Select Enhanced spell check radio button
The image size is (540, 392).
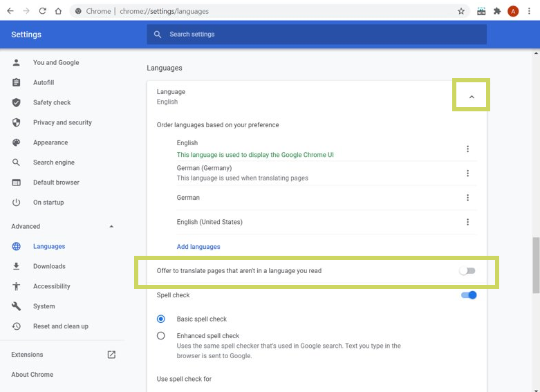tap(161, 336)
